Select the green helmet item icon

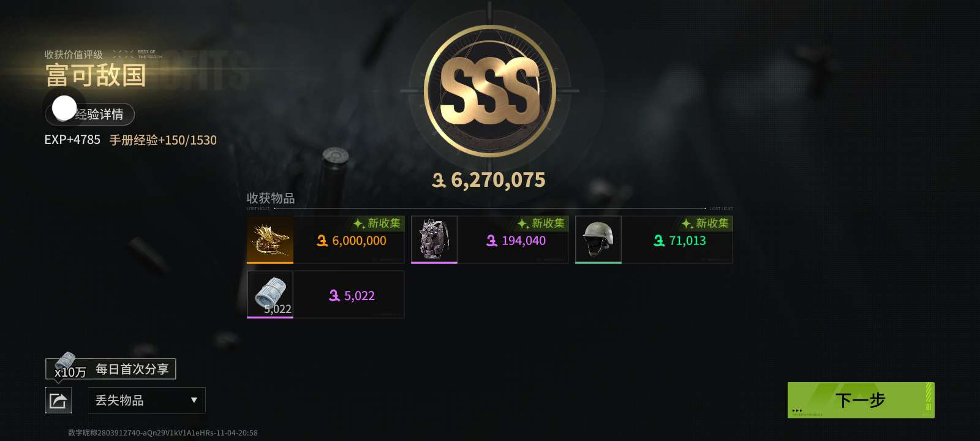[598, 239]
